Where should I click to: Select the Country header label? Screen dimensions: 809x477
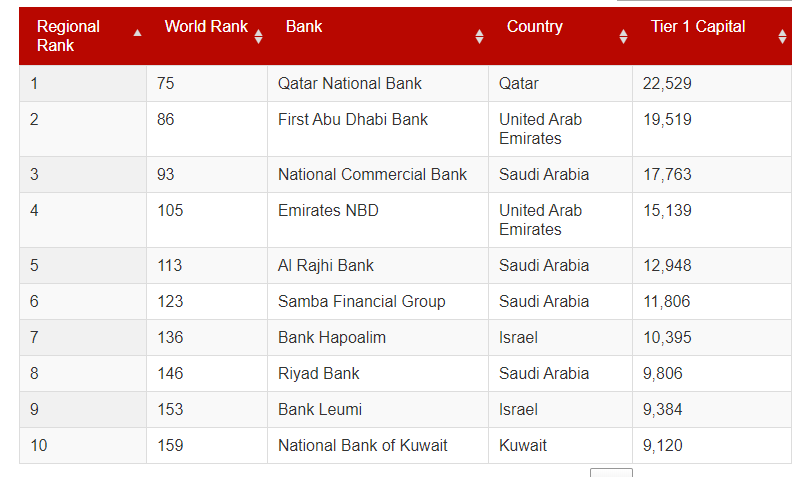tap(535, 26)
